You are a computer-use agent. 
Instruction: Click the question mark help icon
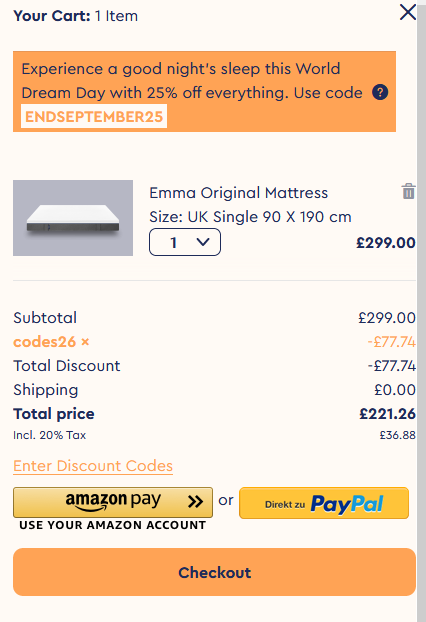coord(380,92)
